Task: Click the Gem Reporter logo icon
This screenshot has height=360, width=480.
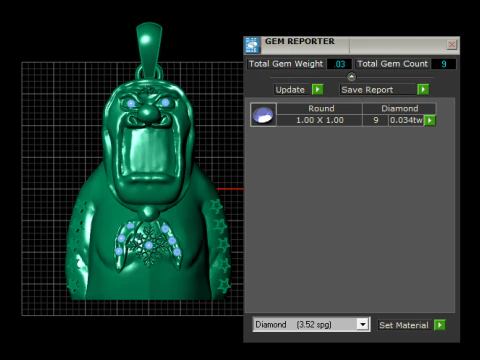Action: point(252,45)
